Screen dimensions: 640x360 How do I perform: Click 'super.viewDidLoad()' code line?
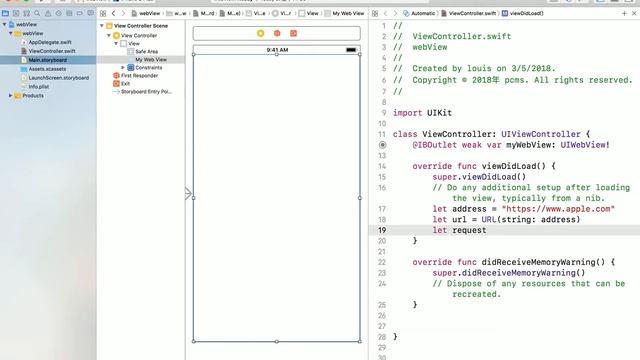point(479,177)
